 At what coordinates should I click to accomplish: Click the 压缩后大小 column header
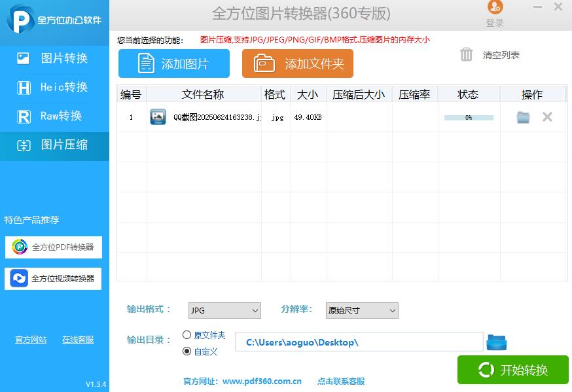pyautogui.click(x=359, y=94)
